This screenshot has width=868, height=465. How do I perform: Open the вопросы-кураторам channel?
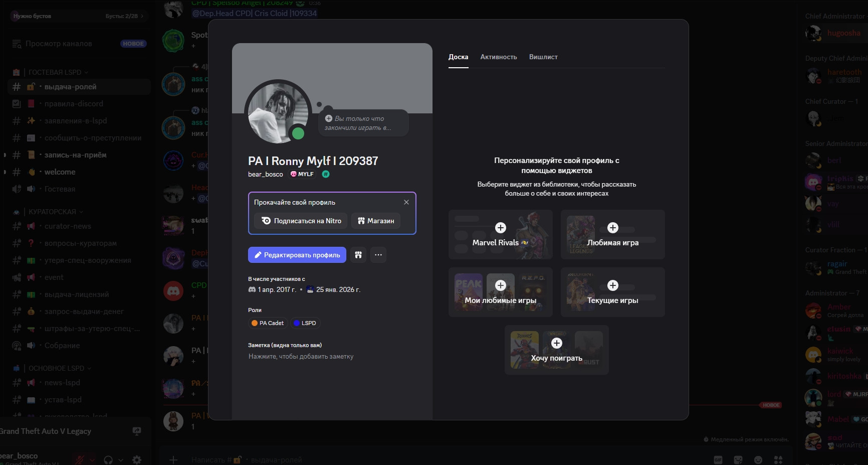[79, 243]
